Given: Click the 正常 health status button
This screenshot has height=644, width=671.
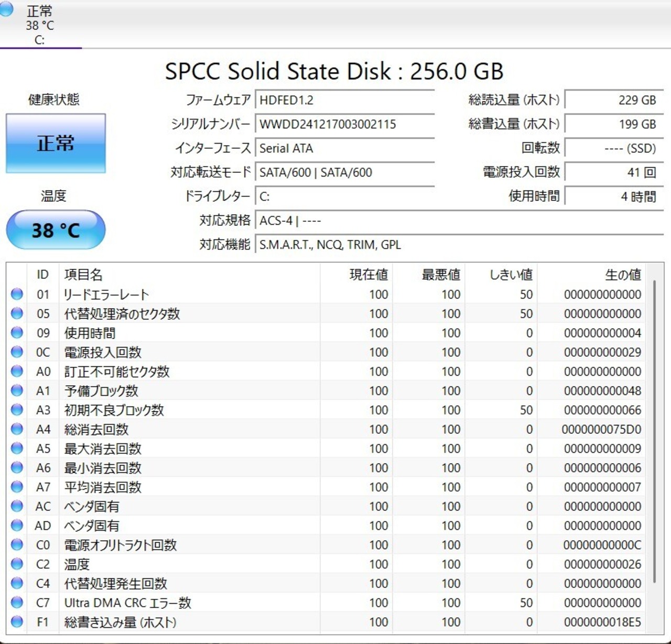Looking at the screenshot, I should (56, 143).
